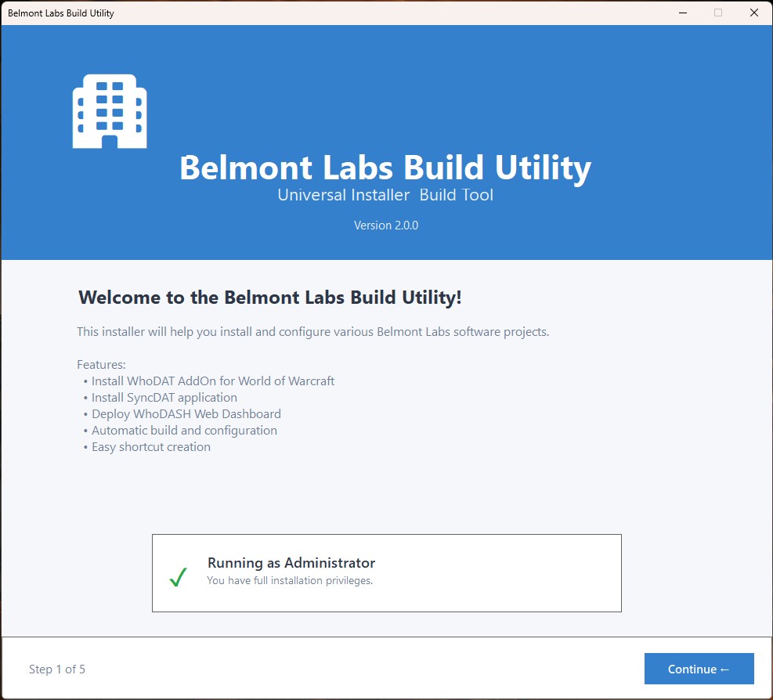Image resolution: width=773 pixels, height=700 pixels.
Task: Click the green administrator checkmark icon
Action: pos(179,578)
